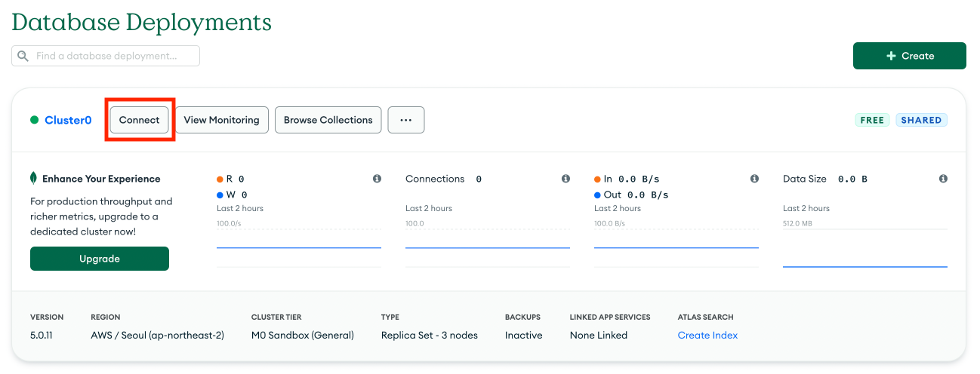Image resolution: width=980 pixels, height=374 pixels.
Task: Click the version value 5.0.11
Action: pos(42,335)
